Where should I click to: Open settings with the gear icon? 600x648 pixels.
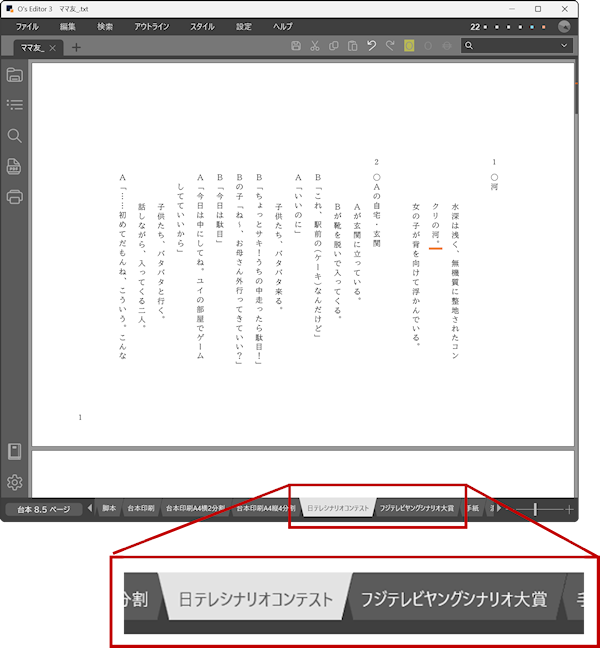coord(15,483)
